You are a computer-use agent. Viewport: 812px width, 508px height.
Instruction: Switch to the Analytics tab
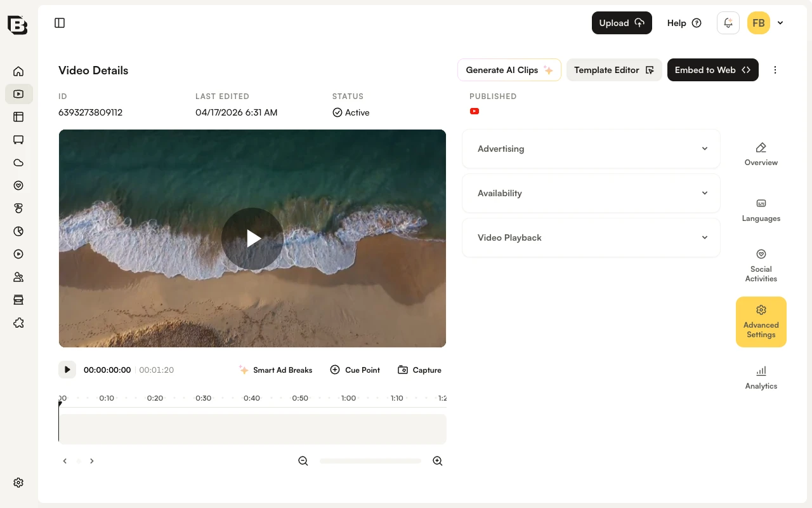click(x=761, y=378)
